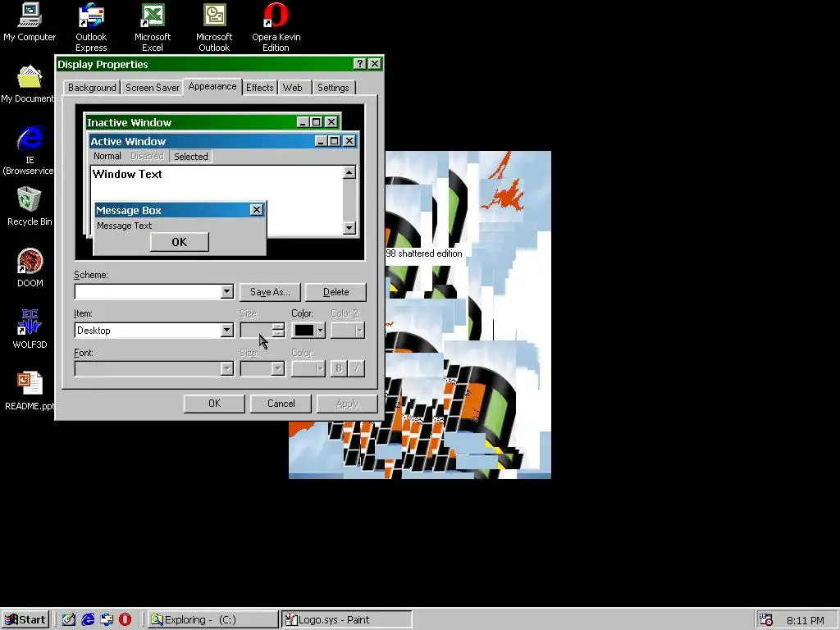Select the WOLF3D game shortcut

[30, 329]
